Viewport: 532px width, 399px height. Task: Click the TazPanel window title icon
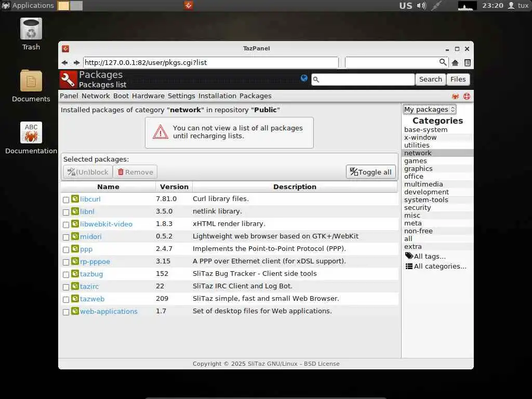65,48
